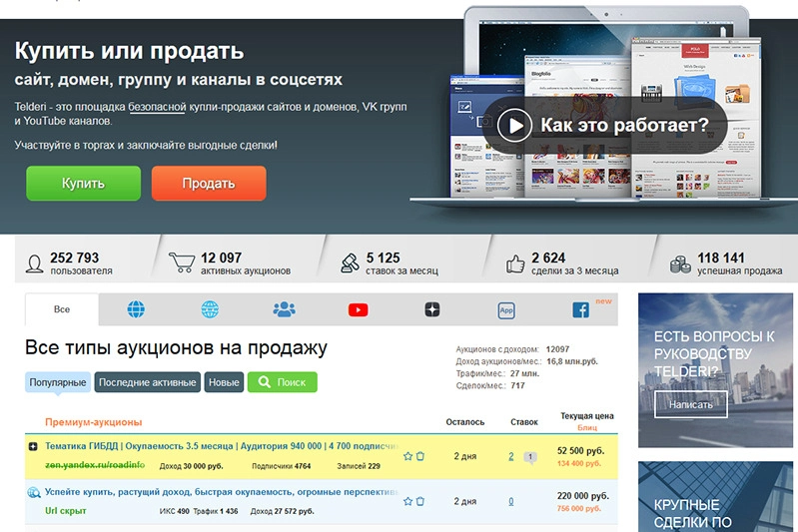Click the Zen icon left of ГИБДД auction

click(33, 446)
